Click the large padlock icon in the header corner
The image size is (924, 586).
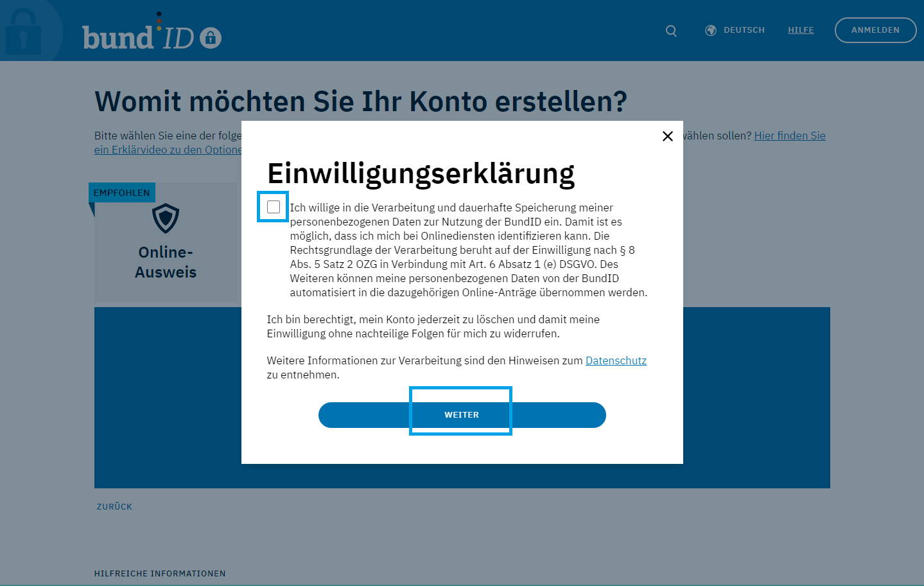coord(23,31)
